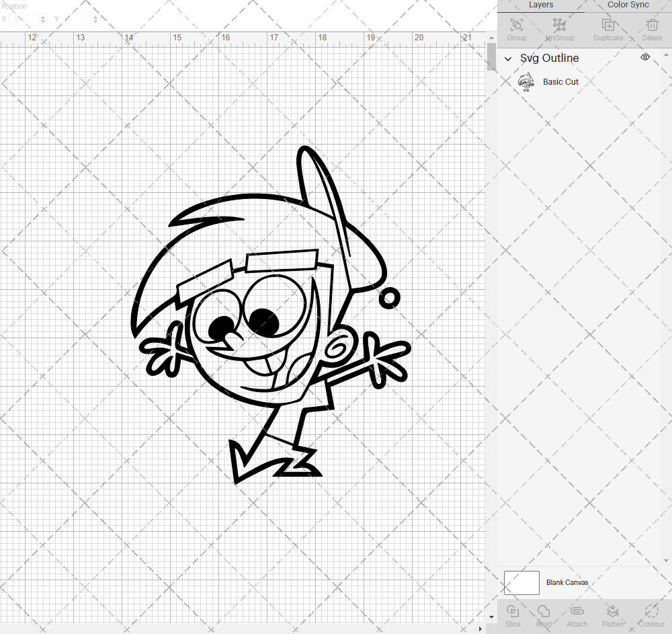The height and width of the screenshot is (634, 672).
Task: Click the Y position stepper arrow
Action: (95, 19)
